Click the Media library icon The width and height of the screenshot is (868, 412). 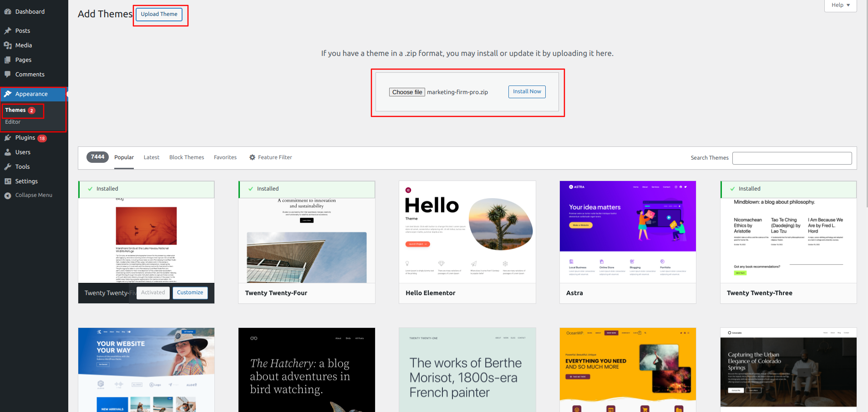(8, 45)
